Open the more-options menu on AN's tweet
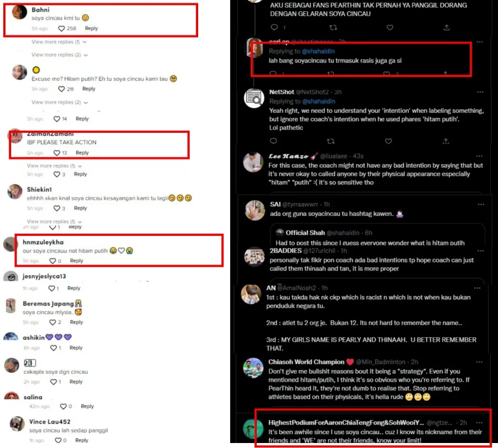 (477, 288)
